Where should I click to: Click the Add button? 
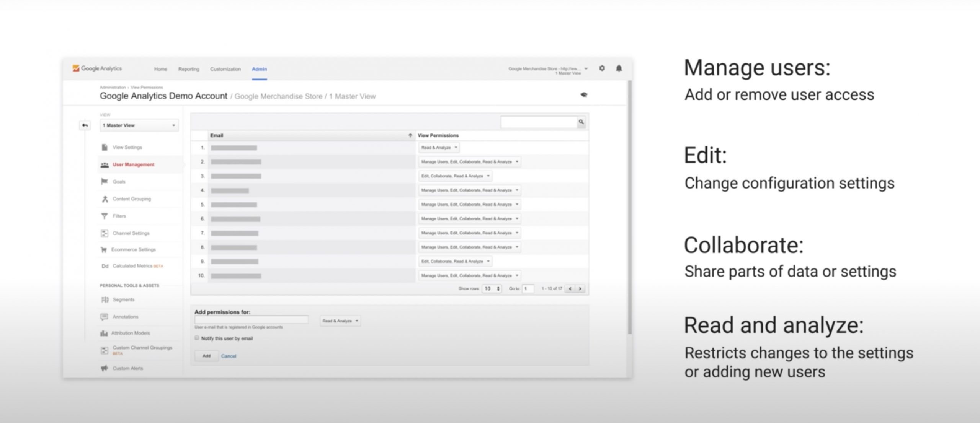[206, 356]
